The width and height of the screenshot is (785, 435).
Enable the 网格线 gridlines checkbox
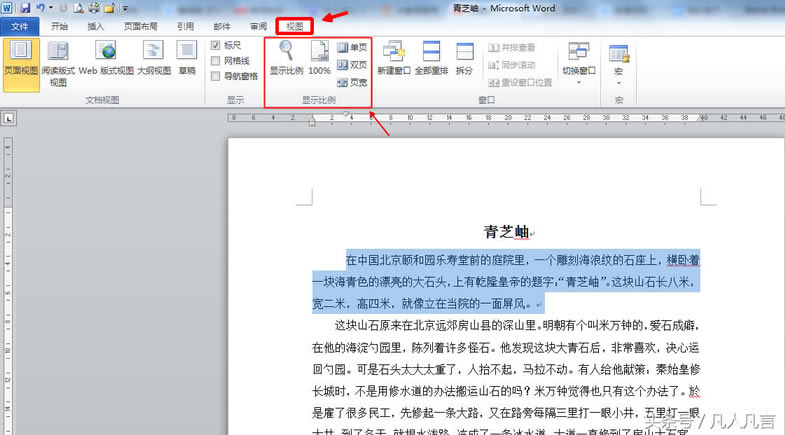coord(216,61)
